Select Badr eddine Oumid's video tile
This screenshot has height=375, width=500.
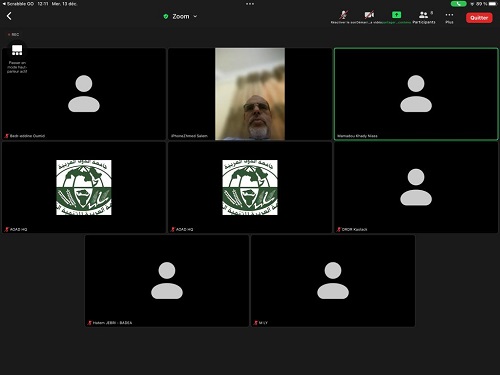click(x=84, y=94)
